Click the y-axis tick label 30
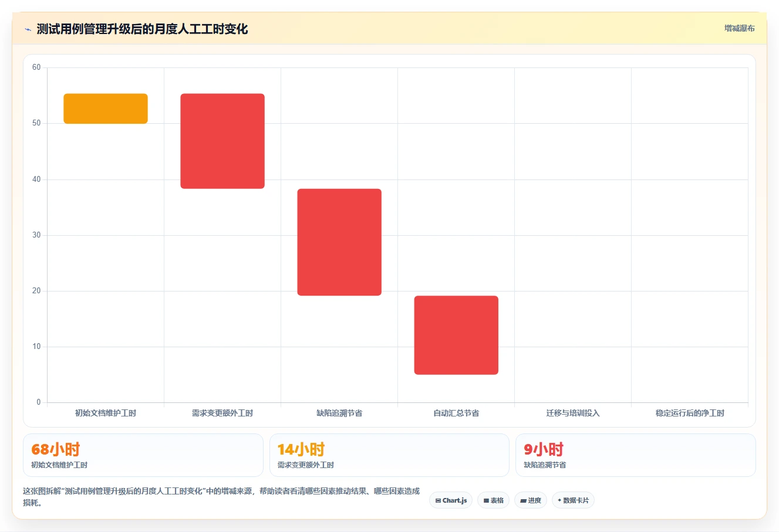Viewport: 779px width, 532px height. (36, 235)
